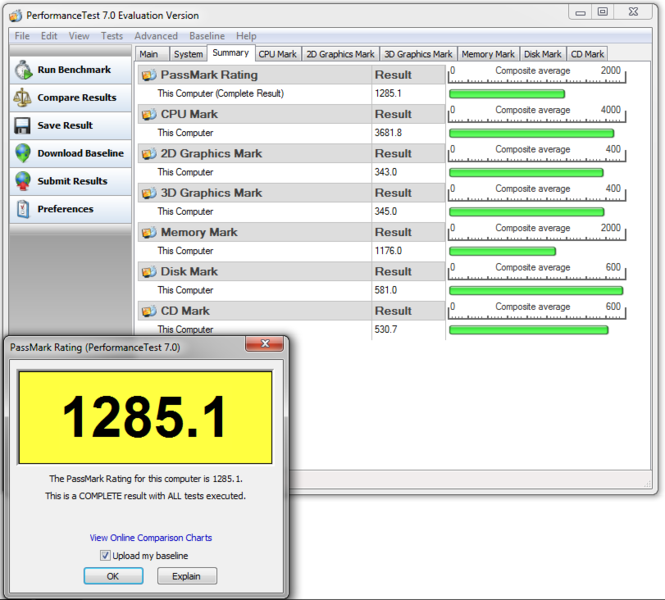This screenshot has width=665, height=600.
Task: Click the Preferences checklist icon
Action: coord(23,209)
